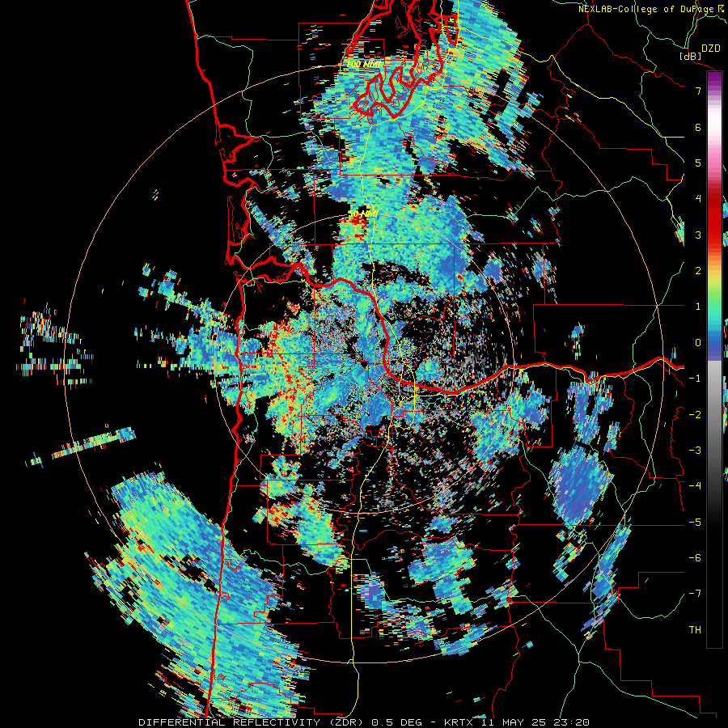Click the "5" value on the color scale
The height and width of the screenshot is (728, 728).
(x=698, y=163)
